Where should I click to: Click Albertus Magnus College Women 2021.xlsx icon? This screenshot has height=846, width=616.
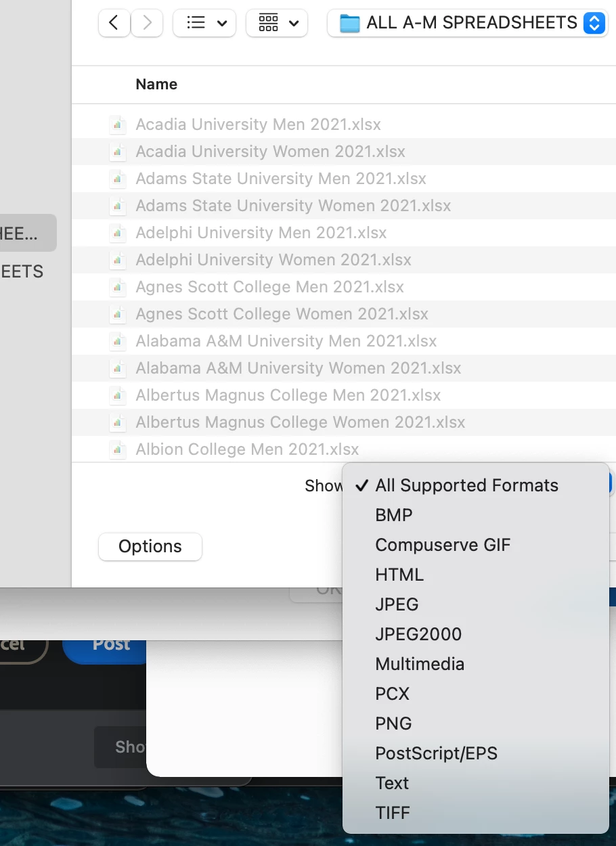coord(118,422)
